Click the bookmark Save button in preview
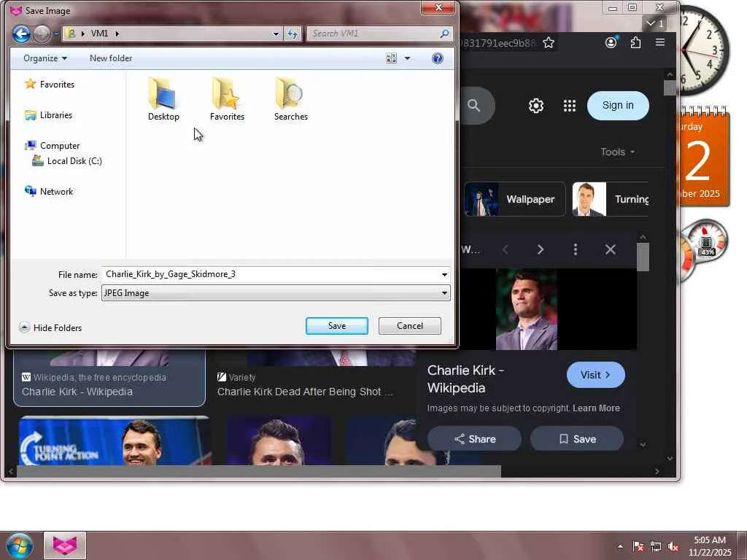 pyautogui.click(x=577, y=439)
